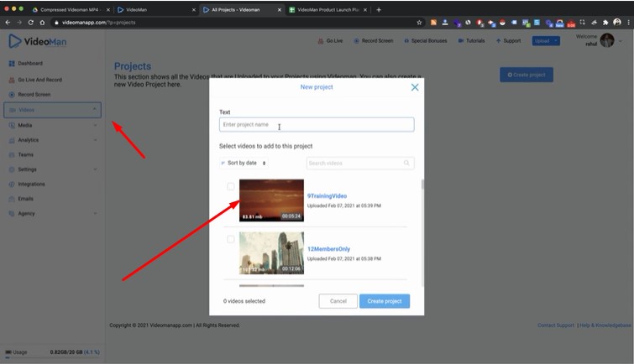The height and width of the screenshot is (364, 634).
Task: Open the Contact Support link
Action: (x=556, y=325)
